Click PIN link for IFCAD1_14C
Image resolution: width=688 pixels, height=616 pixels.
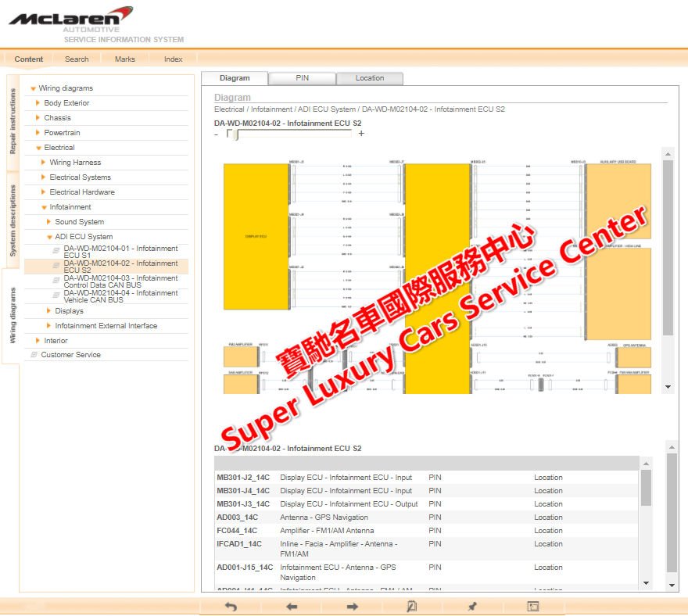[x=435, y=543]
